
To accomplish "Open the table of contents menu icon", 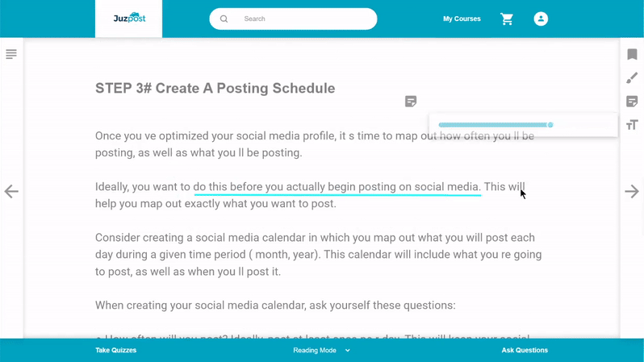I will tap(11, 54).
